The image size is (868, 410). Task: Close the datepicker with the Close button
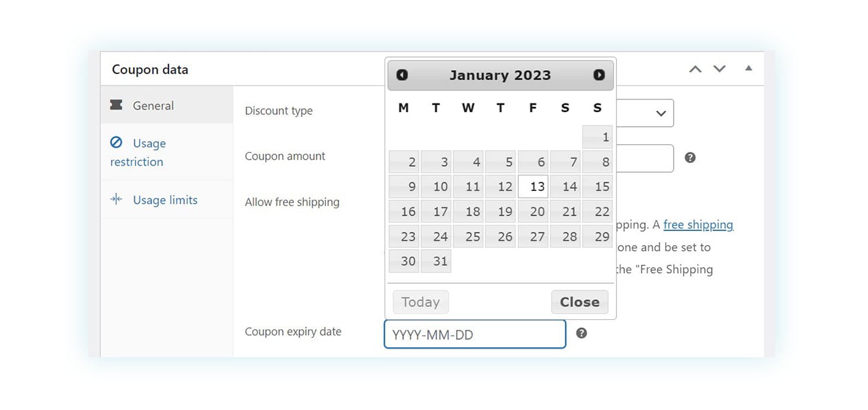[x=579, y=302]
